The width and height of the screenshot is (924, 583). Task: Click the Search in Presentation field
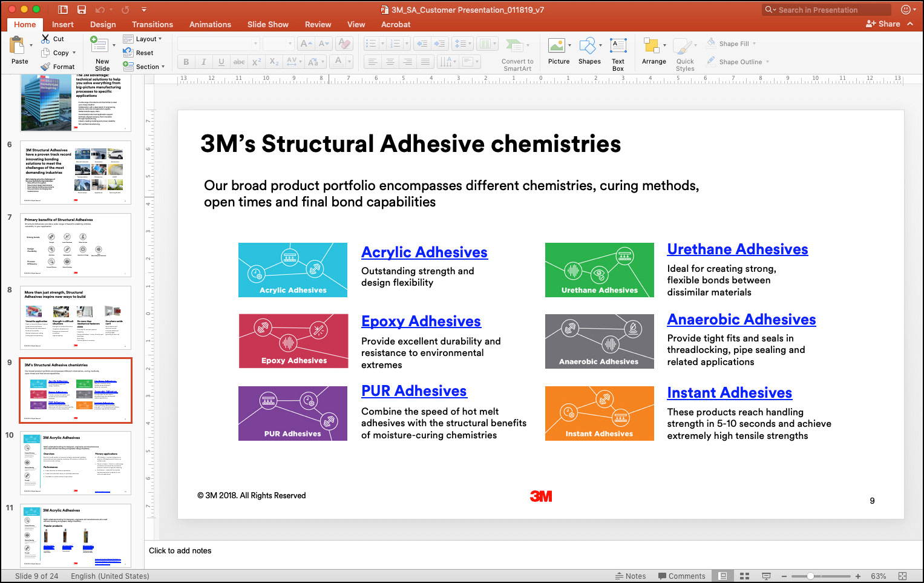click(x=827, y=10)
